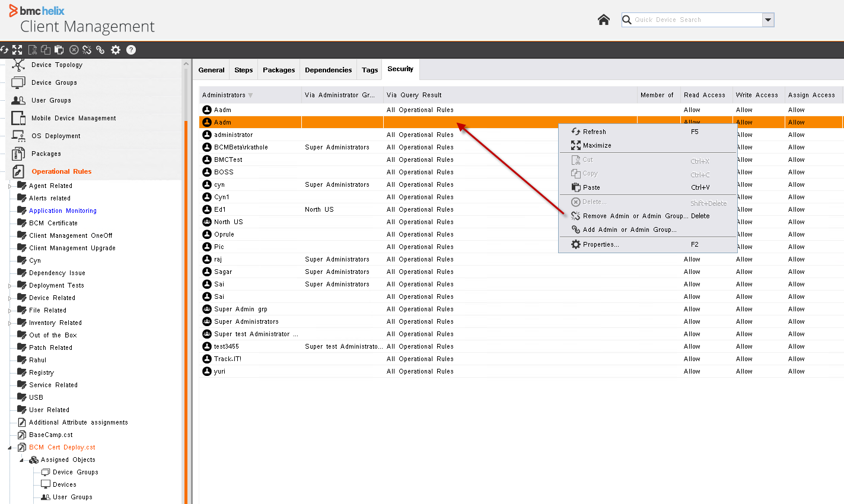Open the Application Monitoring link
This screenshot has width=844, height=504.
[62, 210]
